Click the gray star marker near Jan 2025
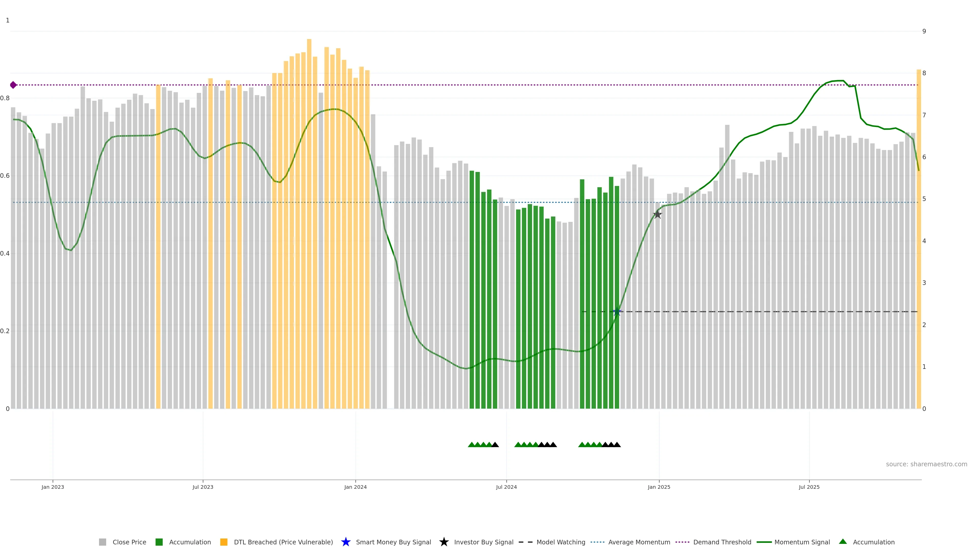The width and height of the screenshot is (980, 551). point(657,215)
